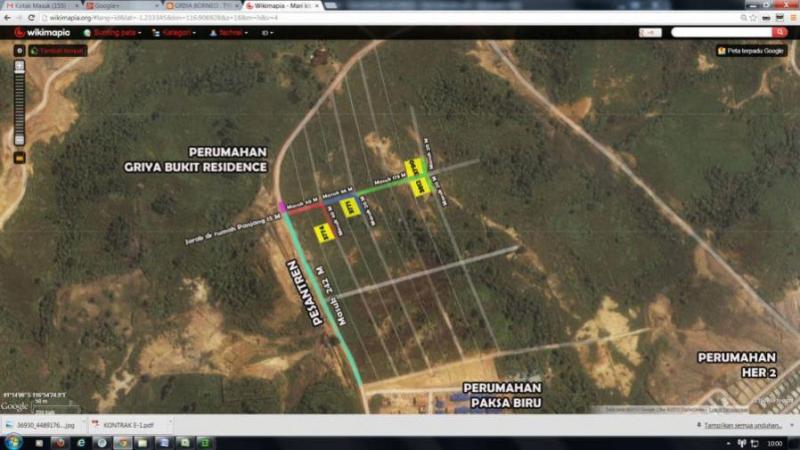Open the language ID dropdown
Viewport: 800px width, 450px height.
pos(267,32)
